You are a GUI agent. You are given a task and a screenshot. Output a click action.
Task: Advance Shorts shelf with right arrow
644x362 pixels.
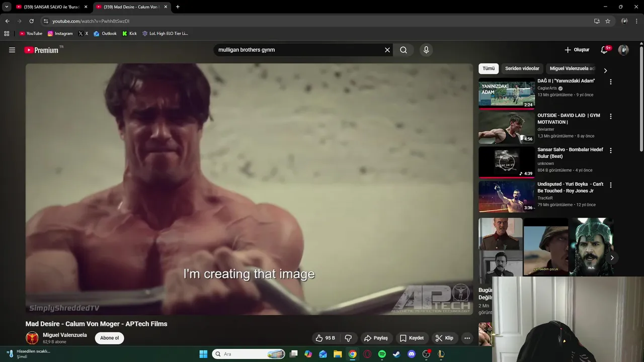pyautogui.click(x=612, y=257)
